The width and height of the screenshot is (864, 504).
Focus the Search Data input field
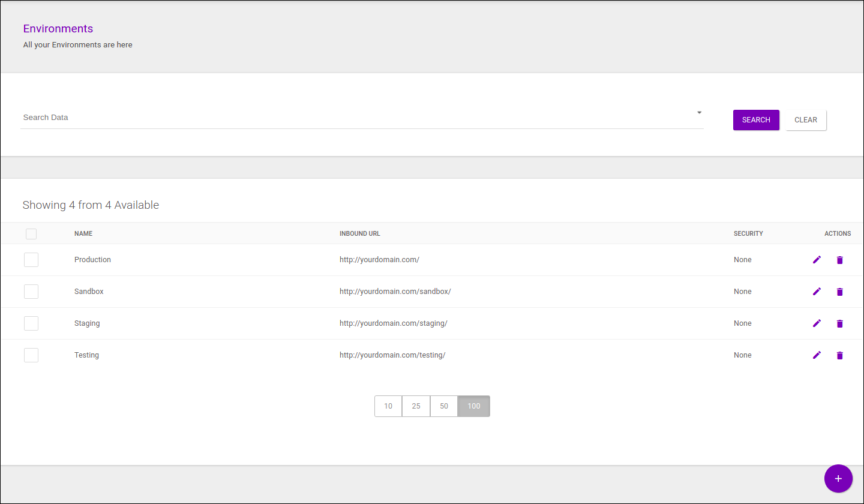click(x=354, y=118)
